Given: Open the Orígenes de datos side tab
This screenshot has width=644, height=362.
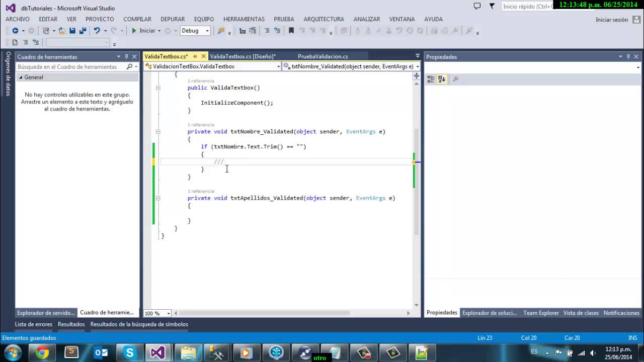Looking at the screenshot, I should pyautogui.click(x=8, y=74).
